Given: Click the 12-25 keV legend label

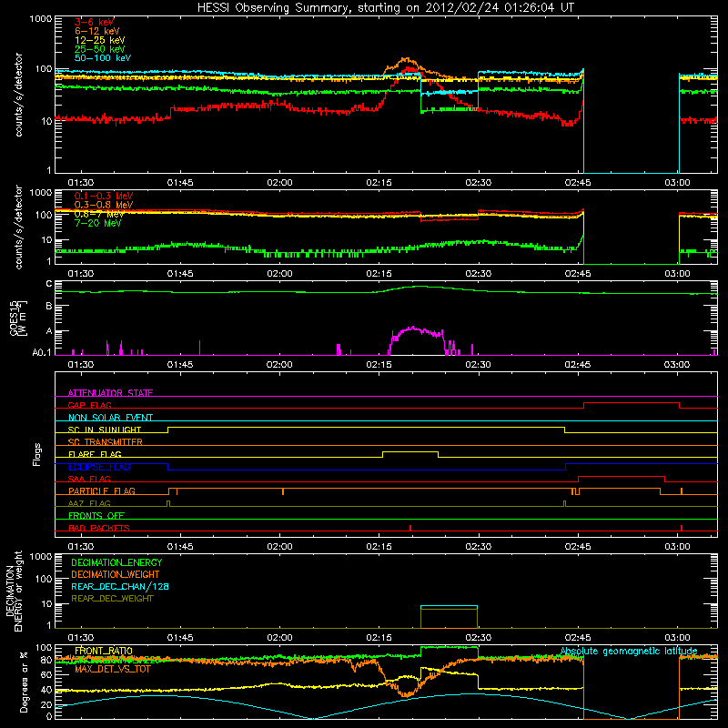Looking at the screenshot, I should (100, 40).
